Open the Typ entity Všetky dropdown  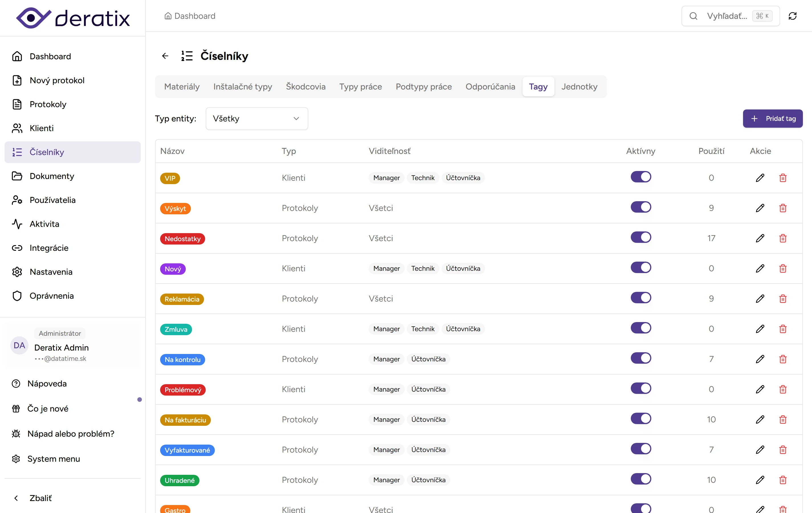click(x=257, y=119)
